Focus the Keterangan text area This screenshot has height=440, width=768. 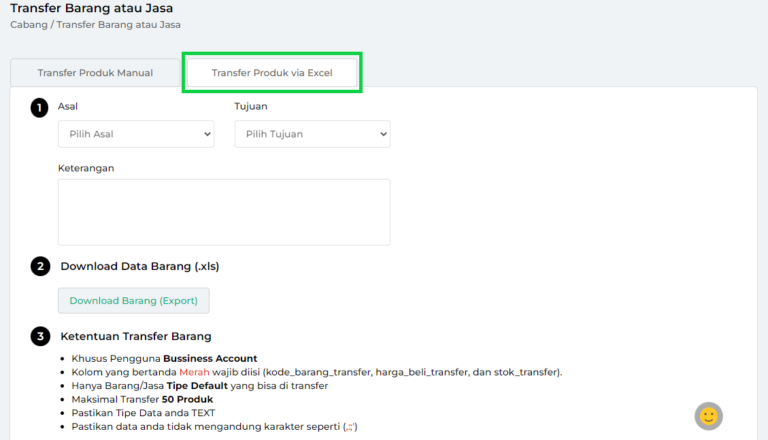click(x=224, y=212)
